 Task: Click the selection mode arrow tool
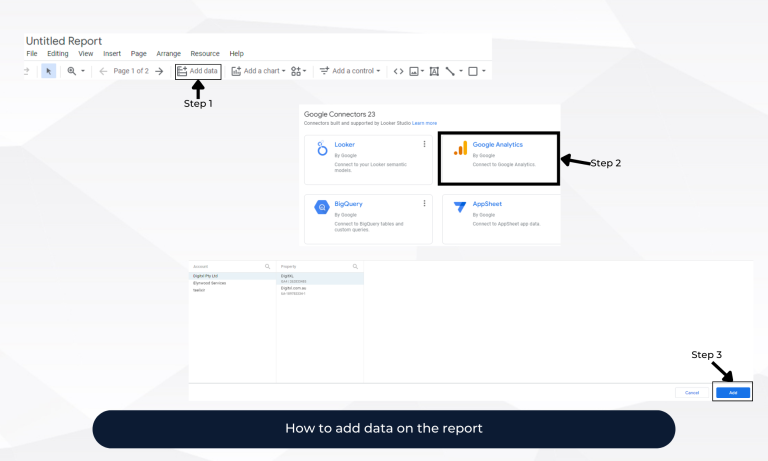pos(49,71)
